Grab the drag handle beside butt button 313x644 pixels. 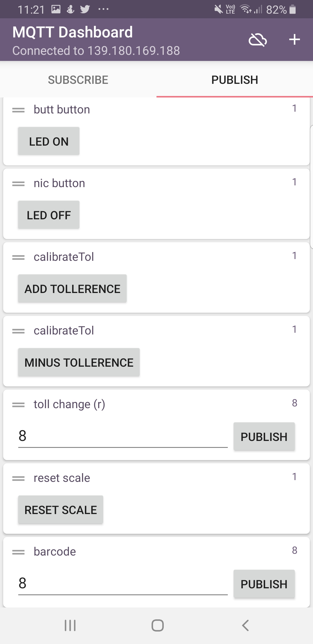[x=19, y=110]
